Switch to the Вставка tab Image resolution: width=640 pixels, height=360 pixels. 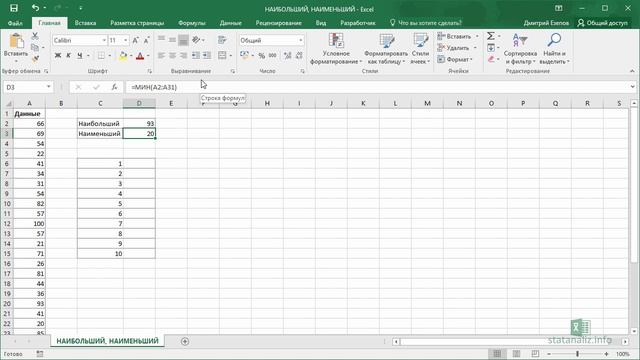[x=85, y=23]
